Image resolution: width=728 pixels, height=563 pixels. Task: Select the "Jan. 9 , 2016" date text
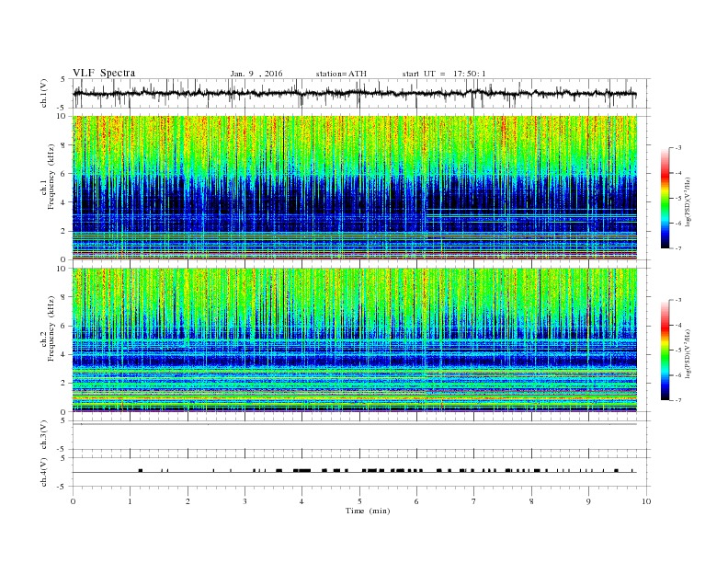(256, 74)
